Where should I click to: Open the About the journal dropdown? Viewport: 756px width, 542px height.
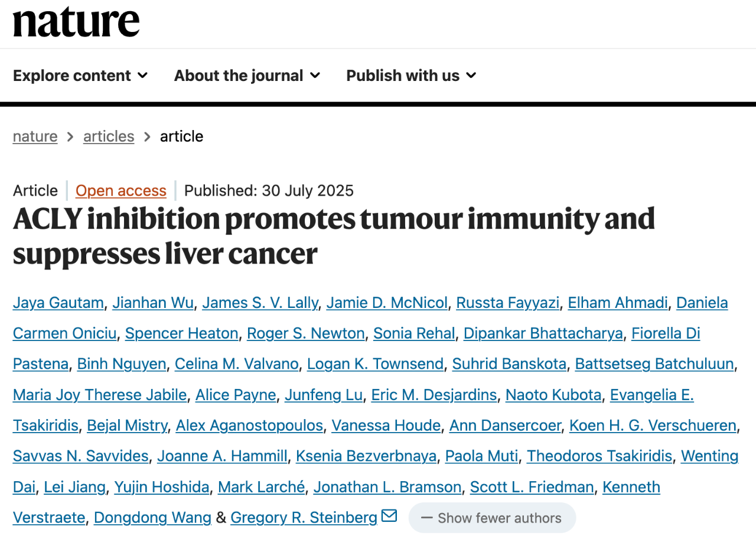tap(247, 76)
